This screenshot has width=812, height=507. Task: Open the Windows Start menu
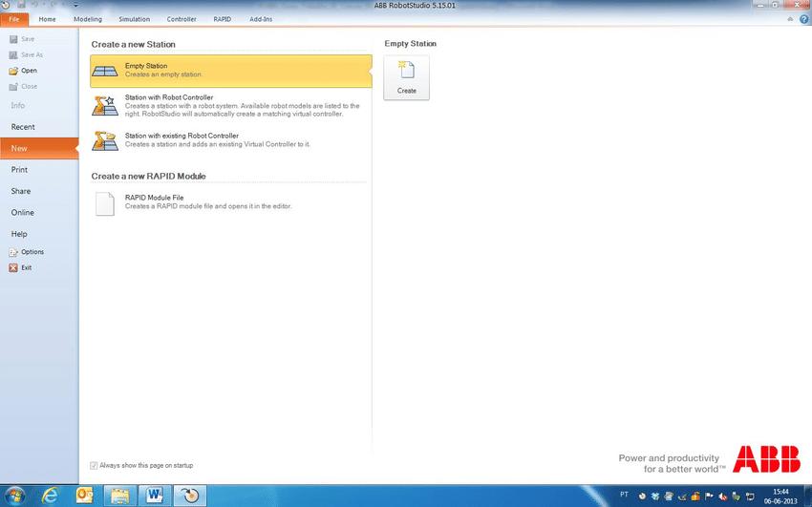click(x=14, y=496)
